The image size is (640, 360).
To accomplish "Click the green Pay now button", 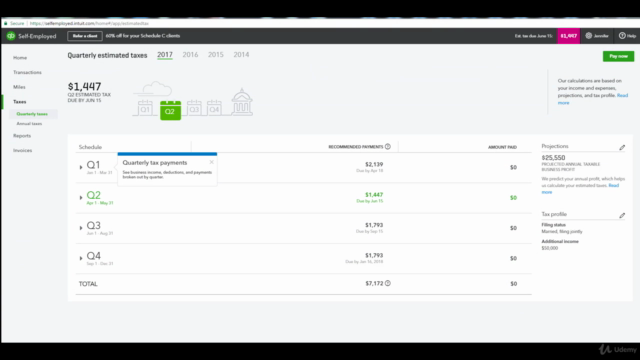I will 618,56.
